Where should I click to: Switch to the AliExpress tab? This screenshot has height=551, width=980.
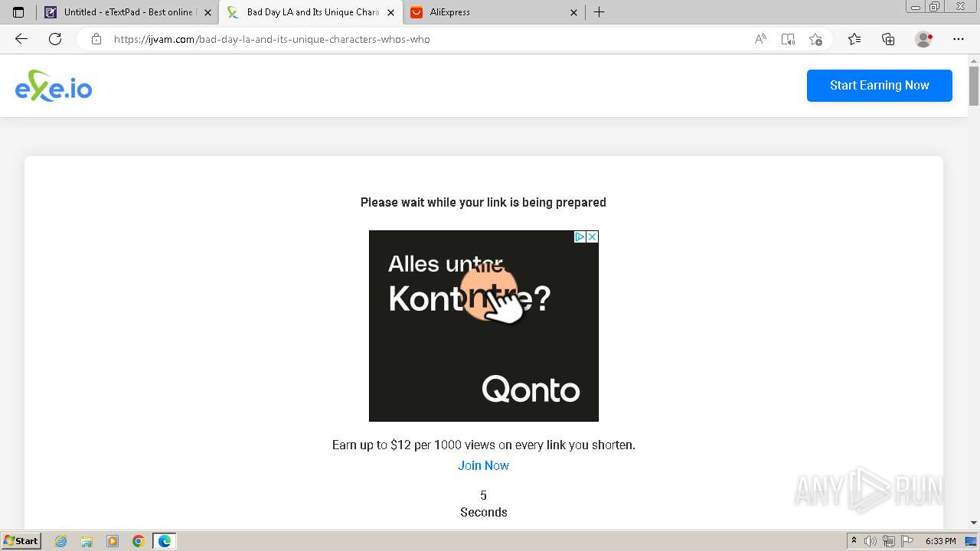point(495,12)
